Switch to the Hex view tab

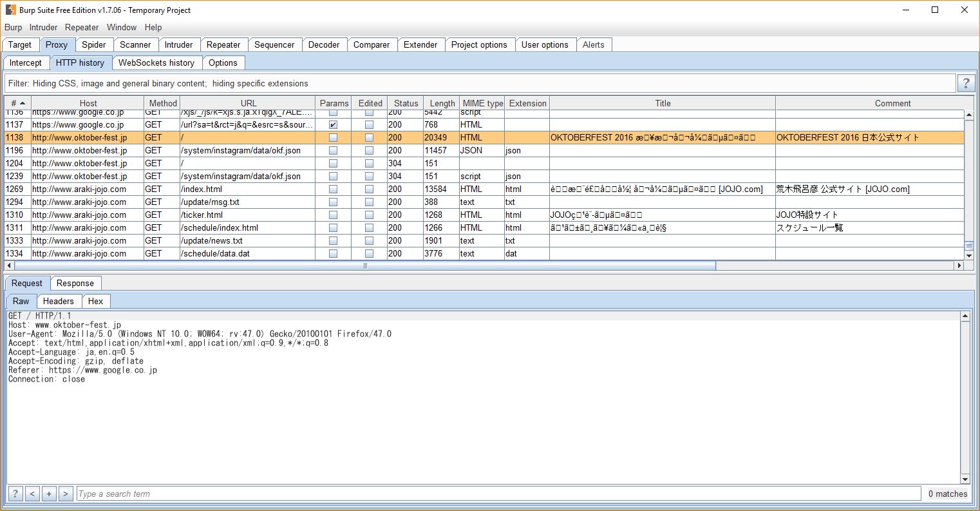pos(96,301)
